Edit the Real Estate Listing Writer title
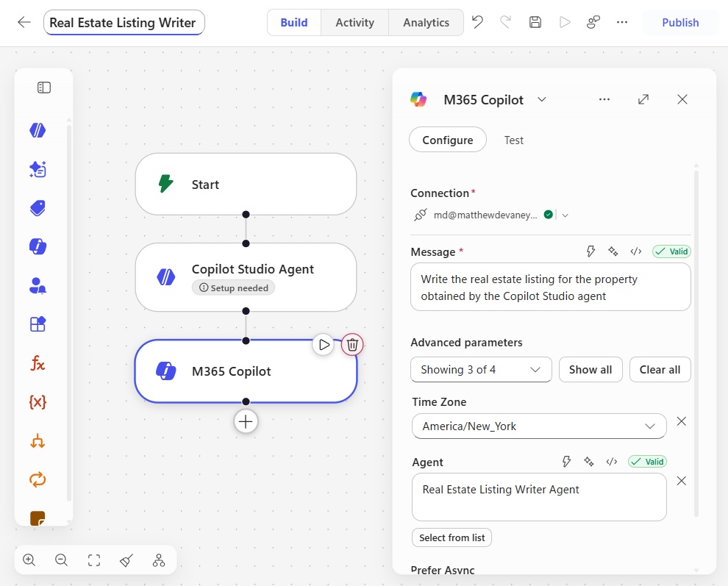The width and height of the screenshot is (728, 586). point(124,22)
